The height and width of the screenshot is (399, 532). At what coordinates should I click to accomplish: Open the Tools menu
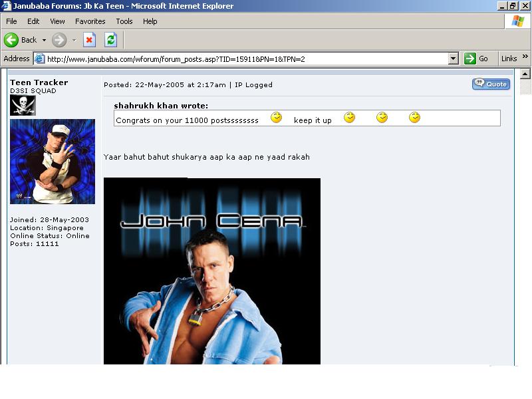tap(124, 21)
